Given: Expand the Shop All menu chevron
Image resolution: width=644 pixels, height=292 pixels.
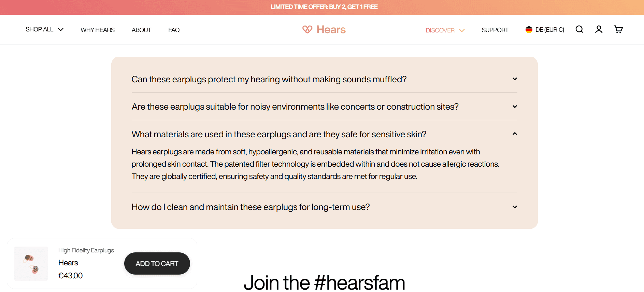Looking at the screenshot, I should click(61, 30).
